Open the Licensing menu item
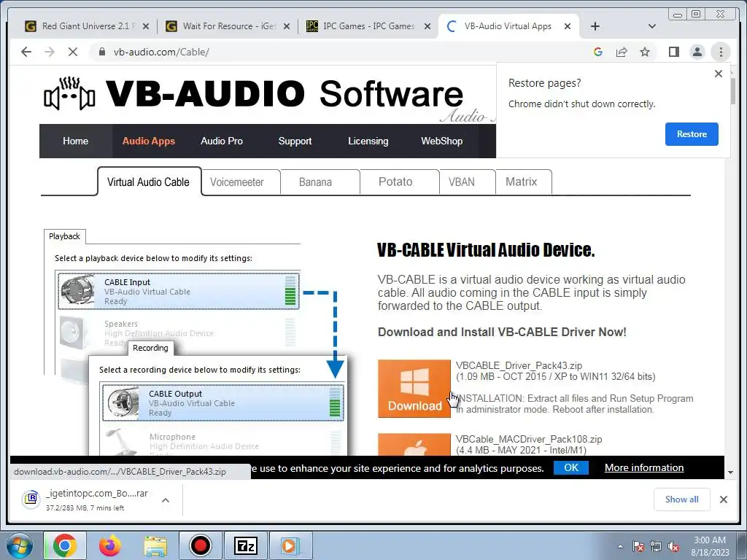This screenshot has width=747, height=560. pos(368,141)
